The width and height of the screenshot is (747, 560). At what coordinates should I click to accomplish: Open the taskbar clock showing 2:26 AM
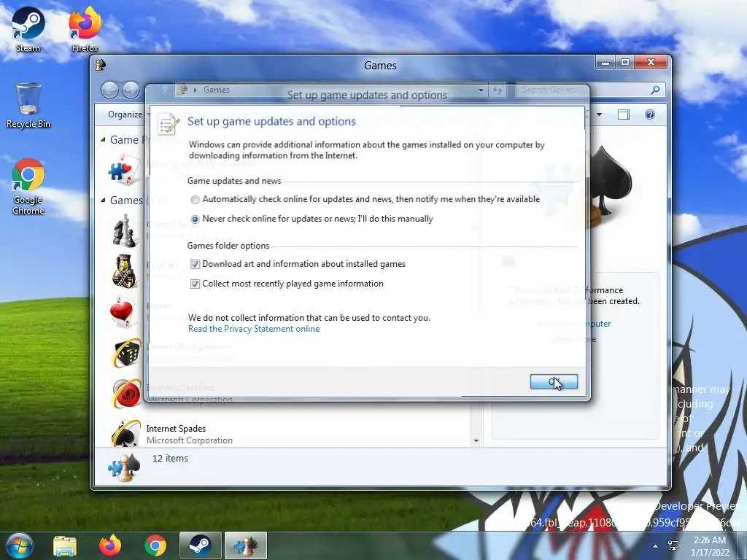pyautogui.click(x=709, y=540)
